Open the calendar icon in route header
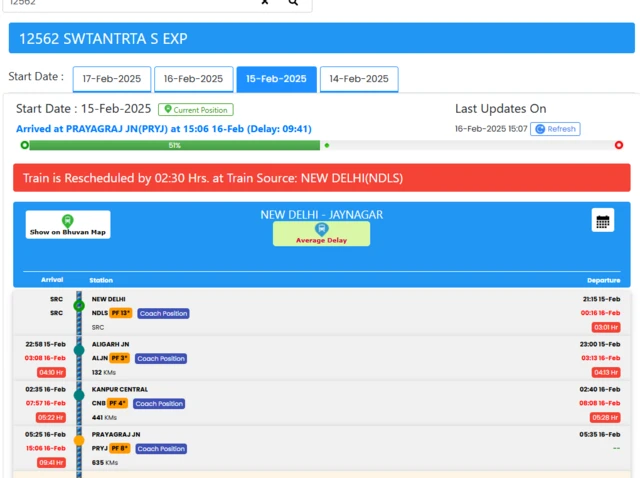The image size is (640, 478). [x=602, y=221]
